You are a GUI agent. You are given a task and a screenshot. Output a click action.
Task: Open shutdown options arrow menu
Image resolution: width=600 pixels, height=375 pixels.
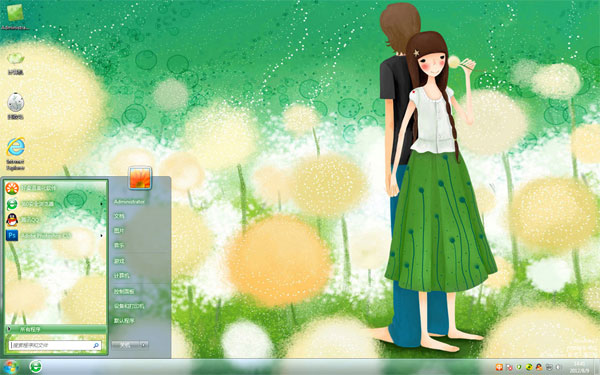tap(144, 345)
